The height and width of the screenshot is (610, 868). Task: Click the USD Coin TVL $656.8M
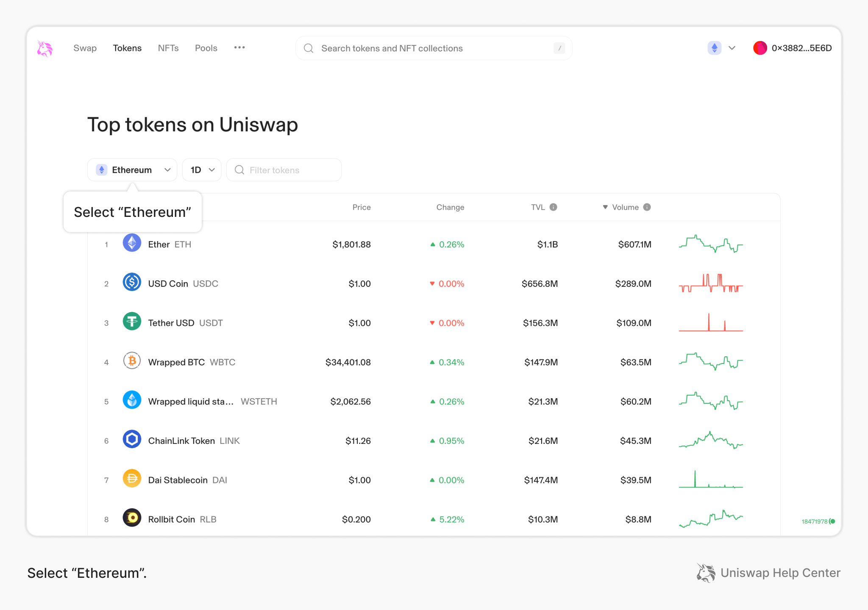(540, 284)
